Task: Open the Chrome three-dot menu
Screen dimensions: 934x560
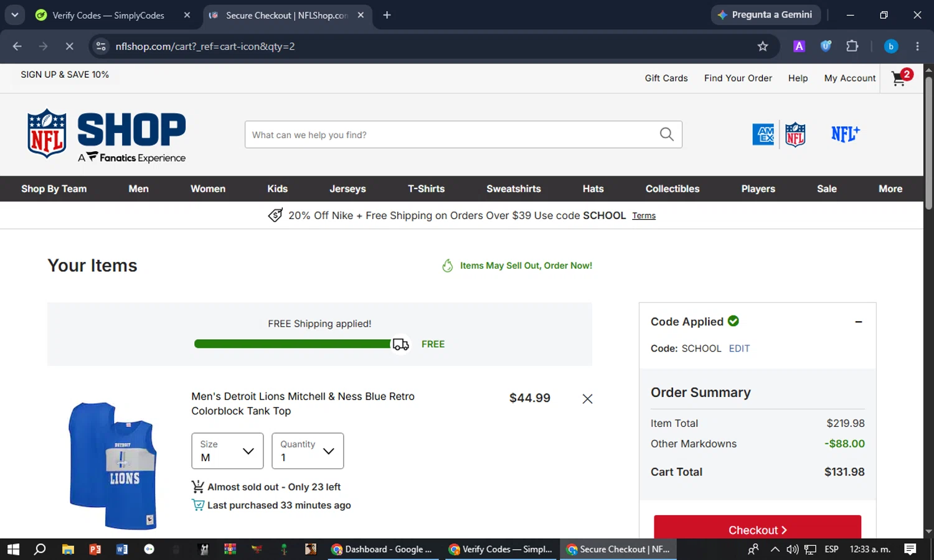Action: click(x=917, y=46)
